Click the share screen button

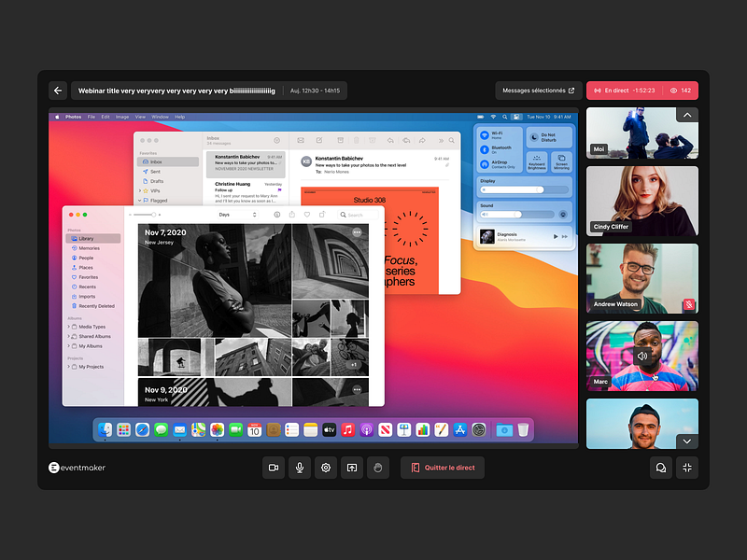(x=352, y=468)
